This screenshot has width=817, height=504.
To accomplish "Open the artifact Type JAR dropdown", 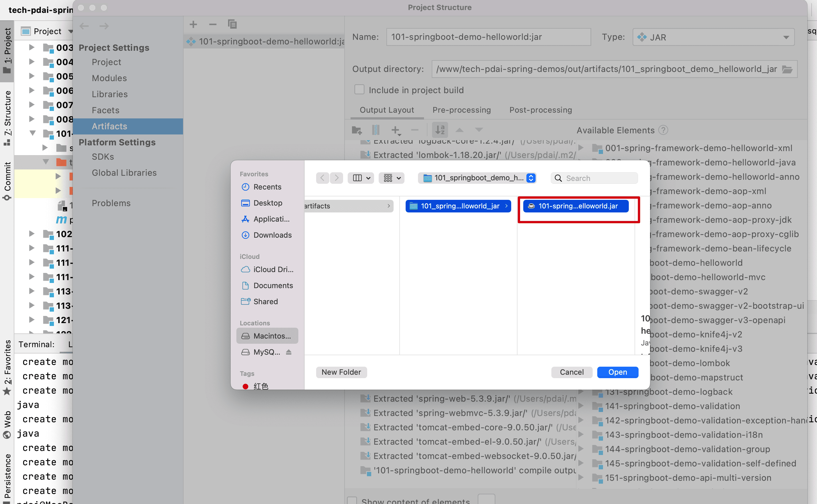I will [713, 37].
